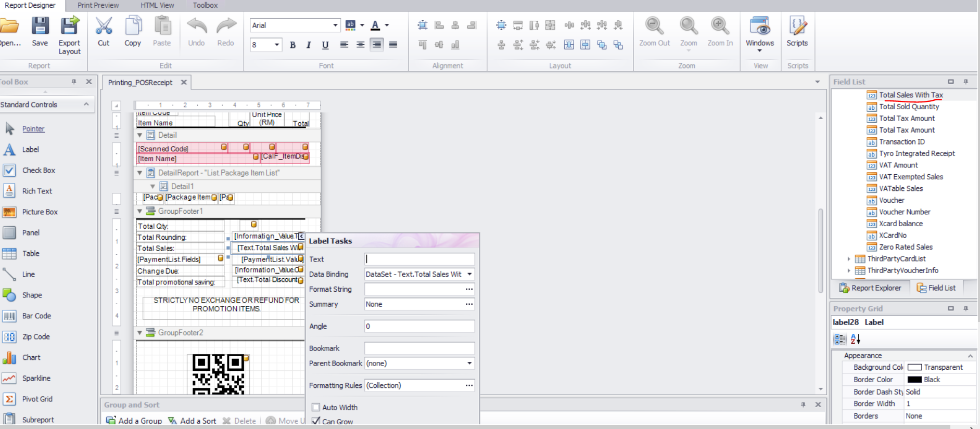Toggle bold font formatting
Screen dimensions: 980x429
(292, 45)
